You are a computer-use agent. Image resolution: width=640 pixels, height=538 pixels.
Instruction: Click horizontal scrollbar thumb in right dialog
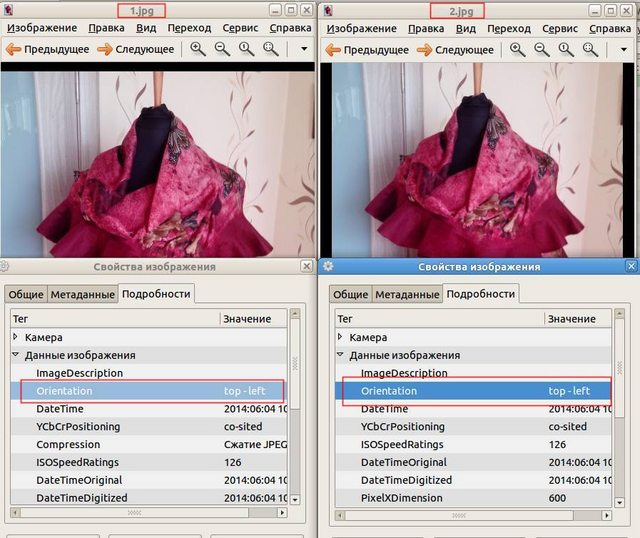(459, 516)
